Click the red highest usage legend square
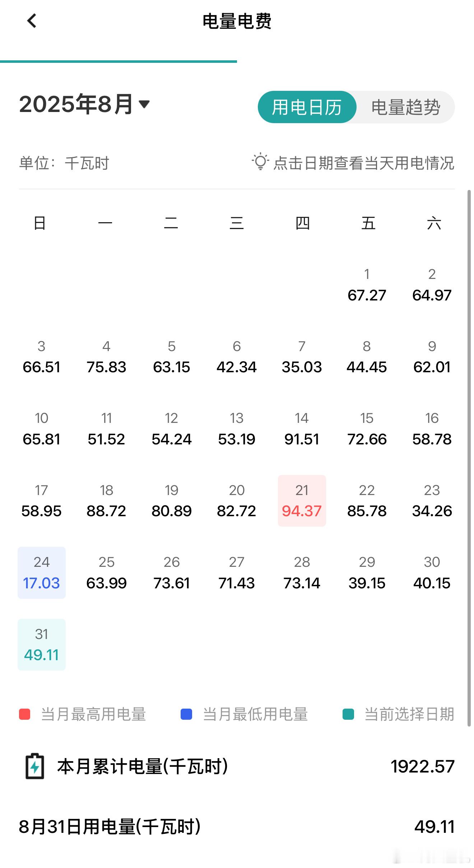This screenshot has height=868, width=474. [24, 714]
